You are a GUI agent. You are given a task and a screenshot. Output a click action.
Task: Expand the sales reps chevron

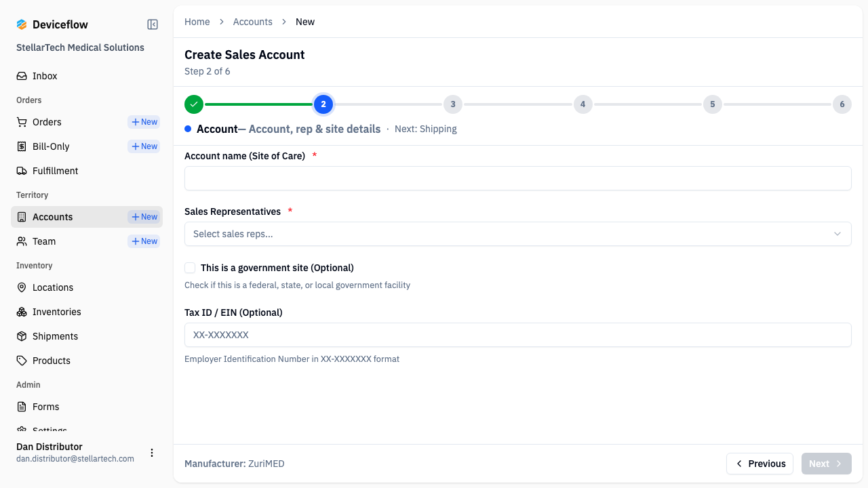(x=837, y=233)
